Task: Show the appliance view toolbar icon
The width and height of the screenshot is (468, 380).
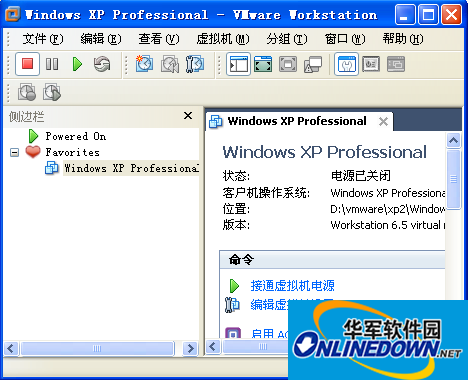Action: [371, 64]
